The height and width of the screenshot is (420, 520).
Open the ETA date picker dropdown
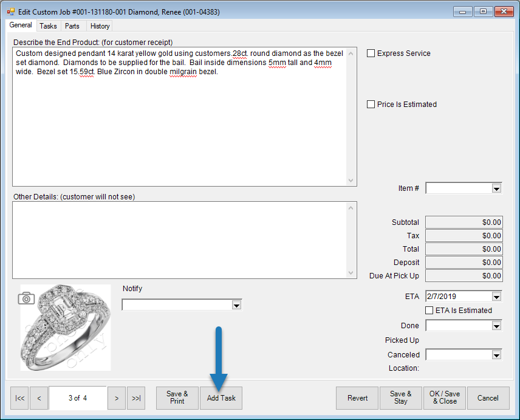click(496, 297)
